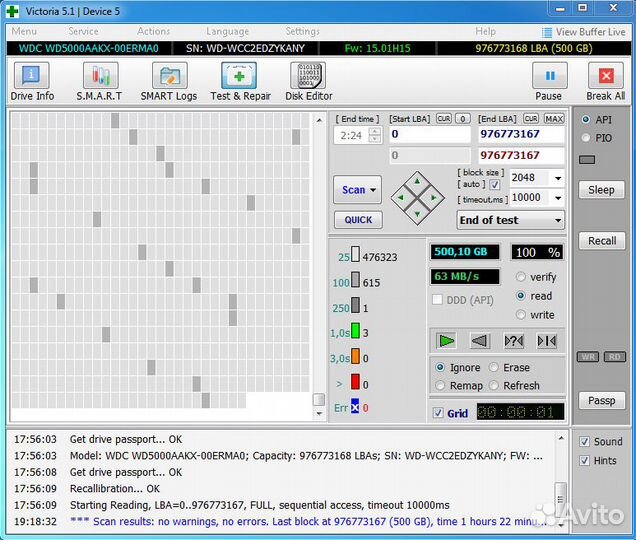Select the verify test mode
The width and height of the screenshot is (636, 540).
[521, 277]
